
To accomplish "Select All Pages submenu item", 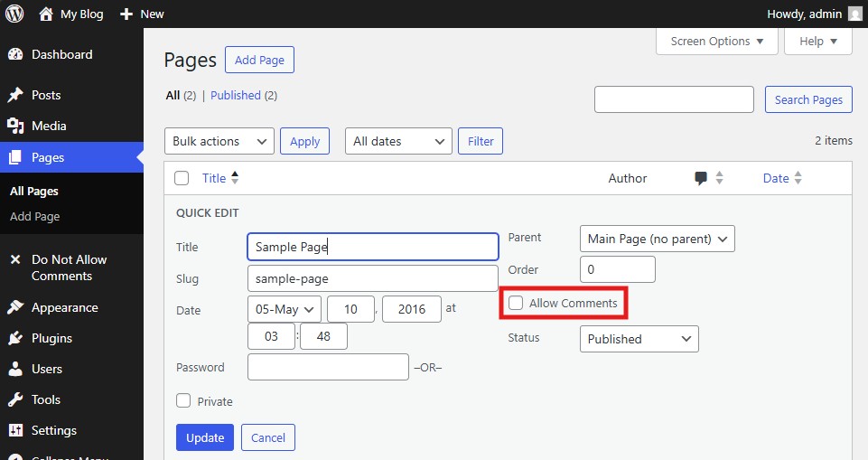I will point(34,192).
